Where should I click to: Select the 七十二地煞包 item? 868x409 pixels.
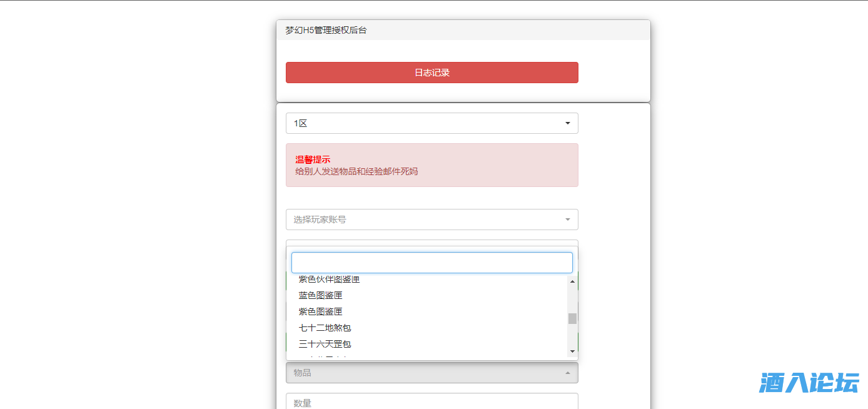pyautogui.click(x=325, y=328)
